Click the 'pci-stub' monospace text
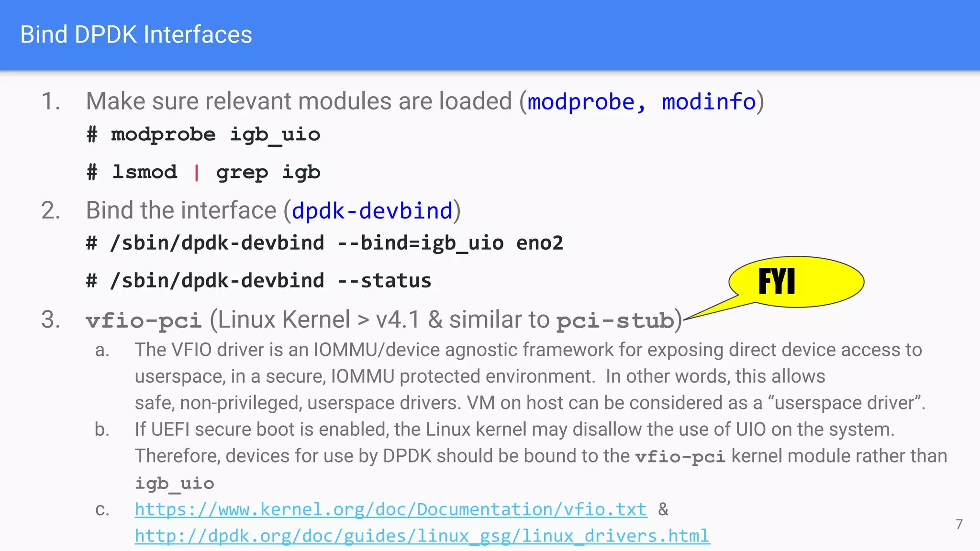 615,320
